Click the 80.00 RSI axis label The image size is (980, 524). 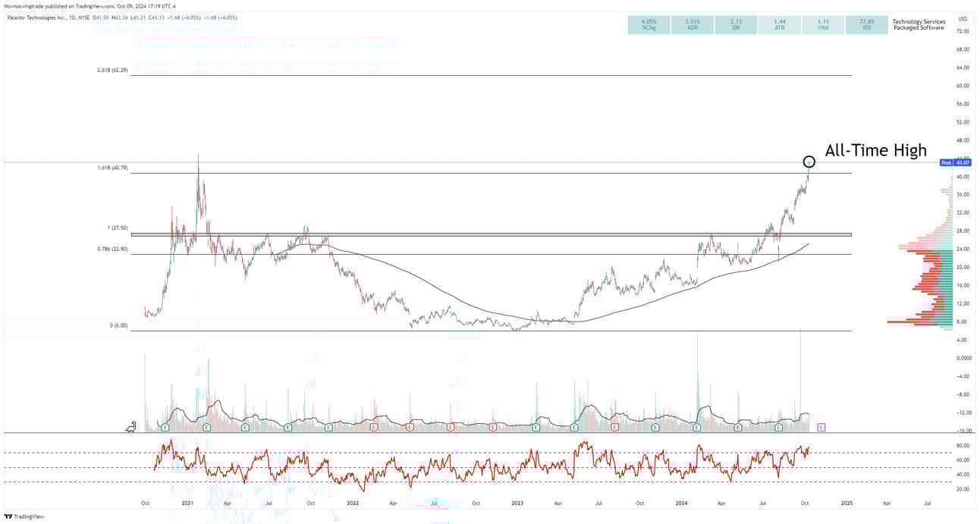click(963, 445)
